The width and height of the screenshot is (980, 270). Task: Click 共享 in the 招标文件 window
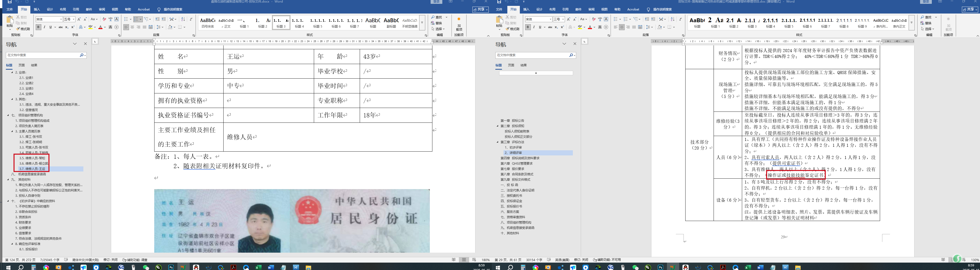(970, 9)
